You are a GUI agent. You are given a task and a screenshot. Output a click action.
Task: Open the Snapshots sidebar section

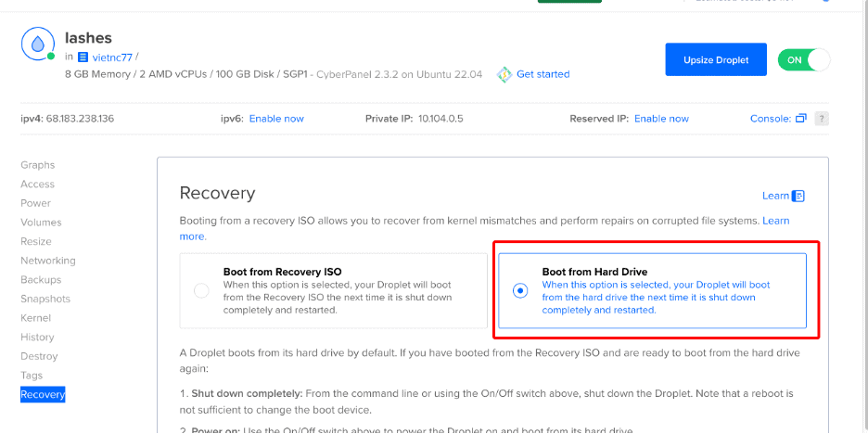click(x=45, y=299)
